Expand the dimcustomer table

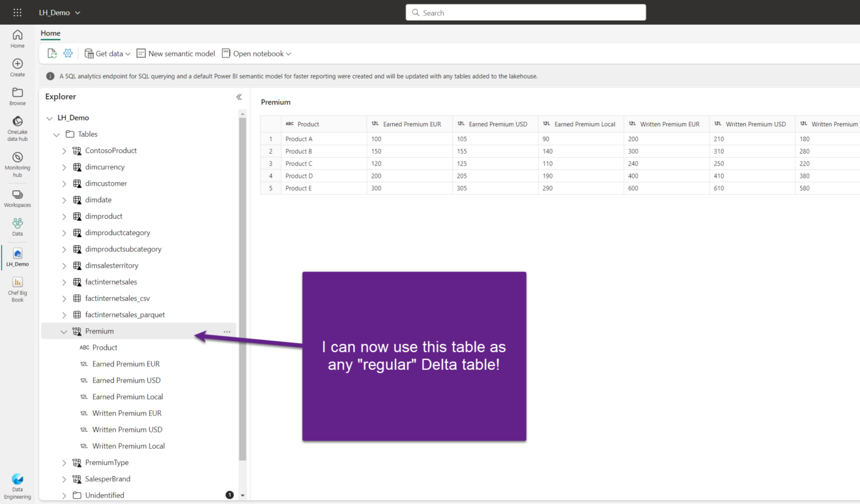point(64,184)
